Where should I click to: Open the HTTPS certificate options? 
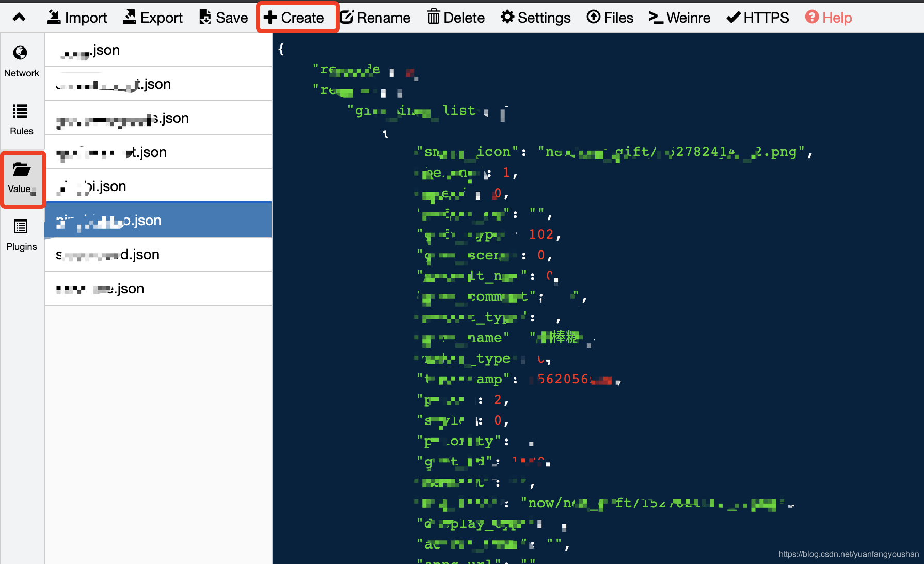[757, 18]
